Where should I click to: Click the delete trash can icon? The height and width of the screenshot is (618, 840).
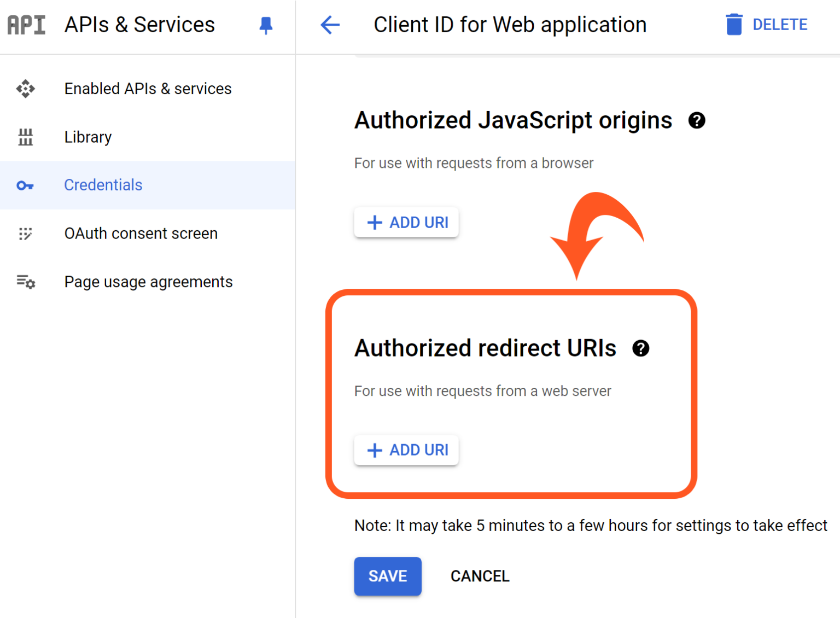point(733,24)
